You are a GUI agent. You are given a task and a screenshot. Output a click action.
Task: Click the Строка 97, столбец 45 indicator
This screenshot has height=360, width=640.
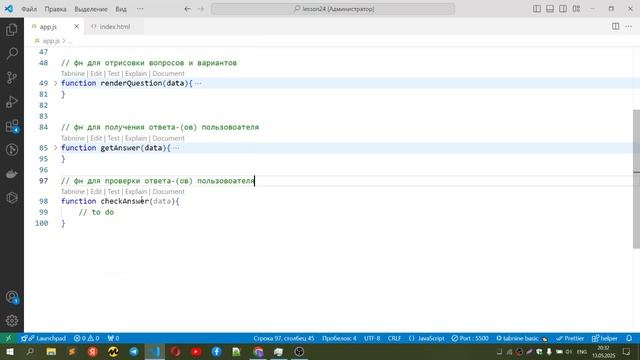pos(284,338)
